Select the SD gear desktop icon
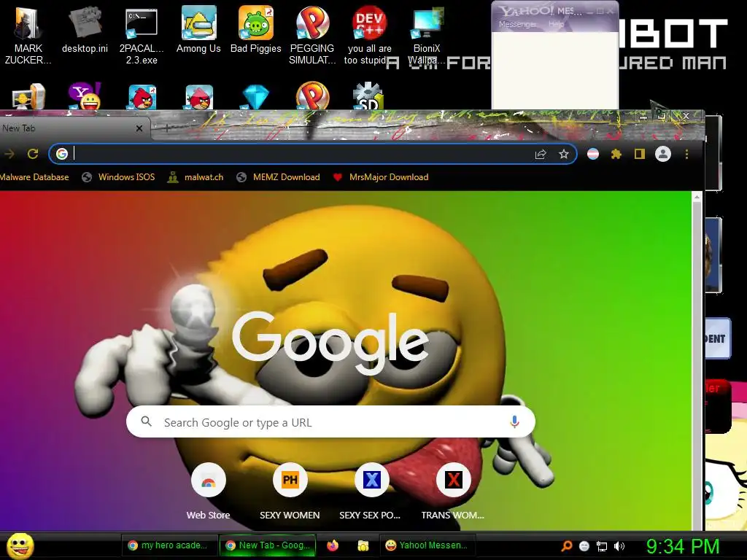This screenshot has width=747, height=560. pos(368,97)
